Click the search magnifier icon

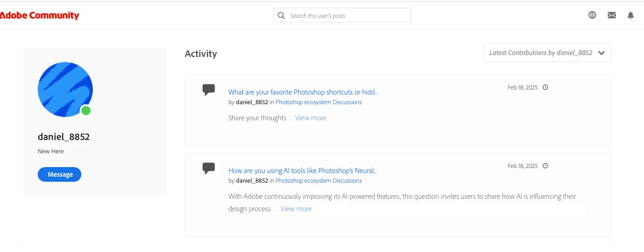click(281, 16)
